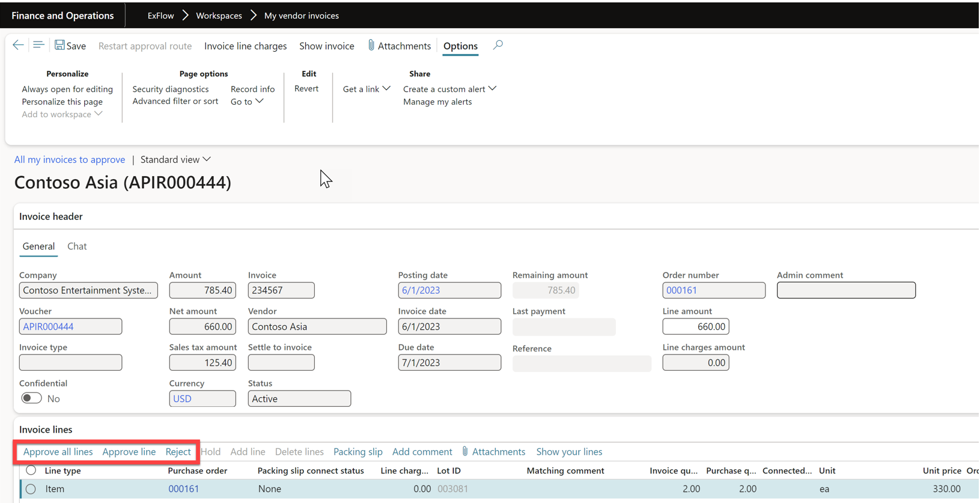Click Always open for editing
The image size is (980, 503).
point(67,89)
